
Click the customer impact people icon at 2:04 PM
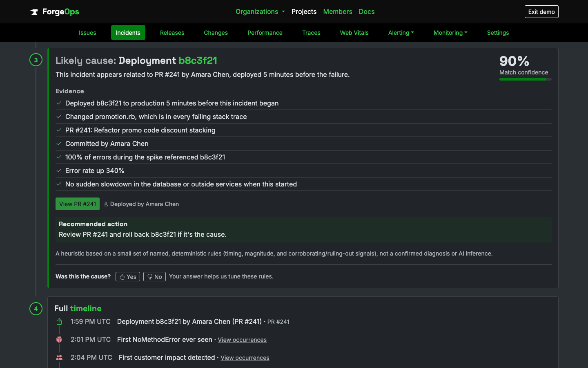pos(59,357)
